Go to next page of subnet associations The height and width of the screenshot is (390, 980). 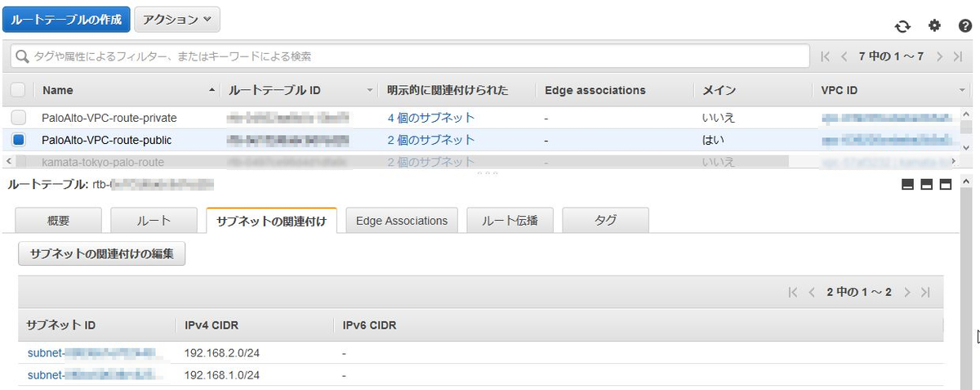(907, 292)
